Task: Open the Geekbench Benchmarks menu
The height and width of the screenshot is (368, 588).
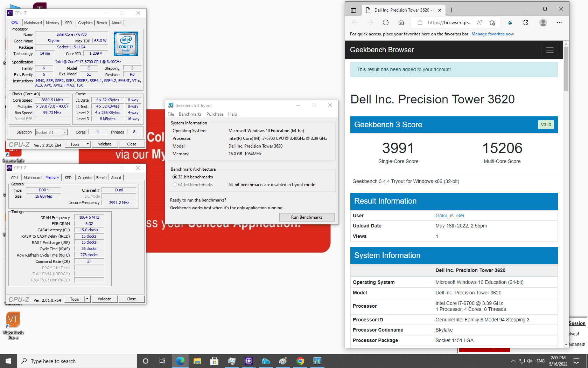Action: (x=190, y=114)
